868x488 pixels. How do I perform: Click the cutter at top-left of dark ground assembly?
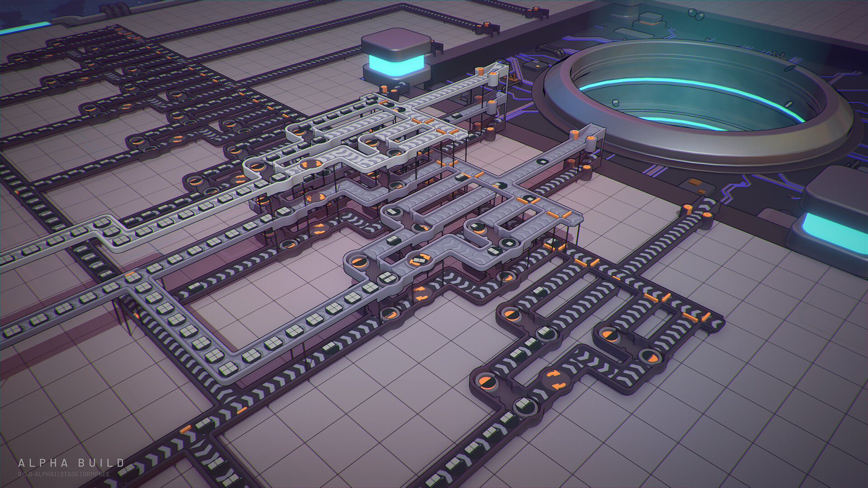[512, 314]
